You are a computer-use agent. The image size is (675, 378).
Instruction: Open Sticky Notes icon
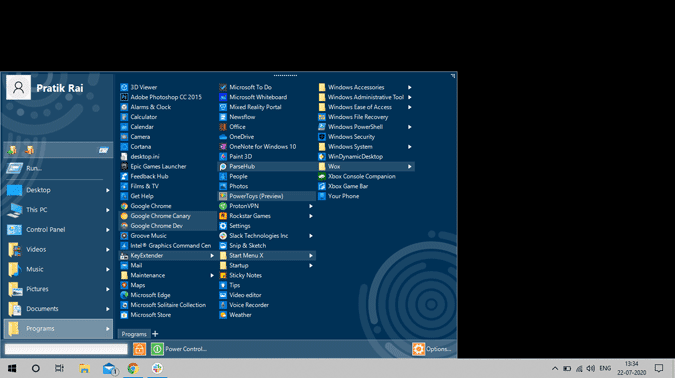click(x=223, y=276)
